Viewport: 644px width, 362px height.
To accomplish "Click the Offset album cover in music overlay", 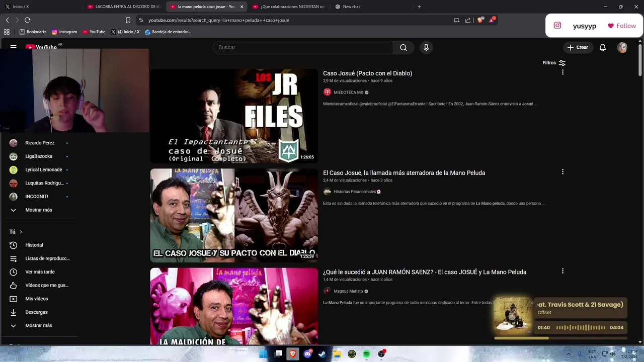I will pos(513,315).
